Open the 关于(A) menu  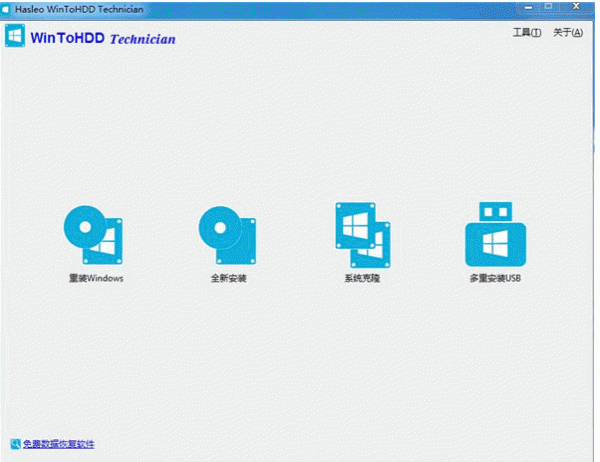coord(568,33)
